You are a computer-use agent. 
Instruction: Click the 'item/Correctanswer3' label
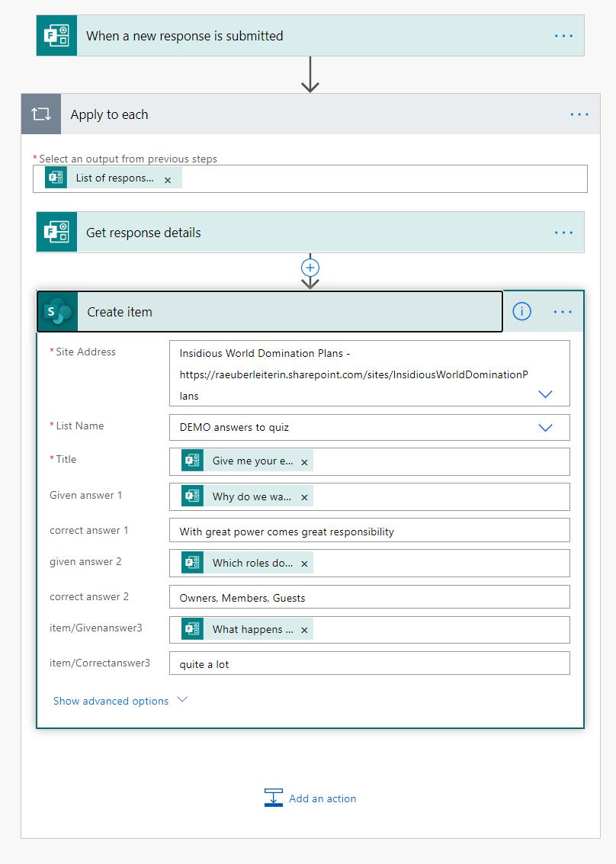(100, 663)
